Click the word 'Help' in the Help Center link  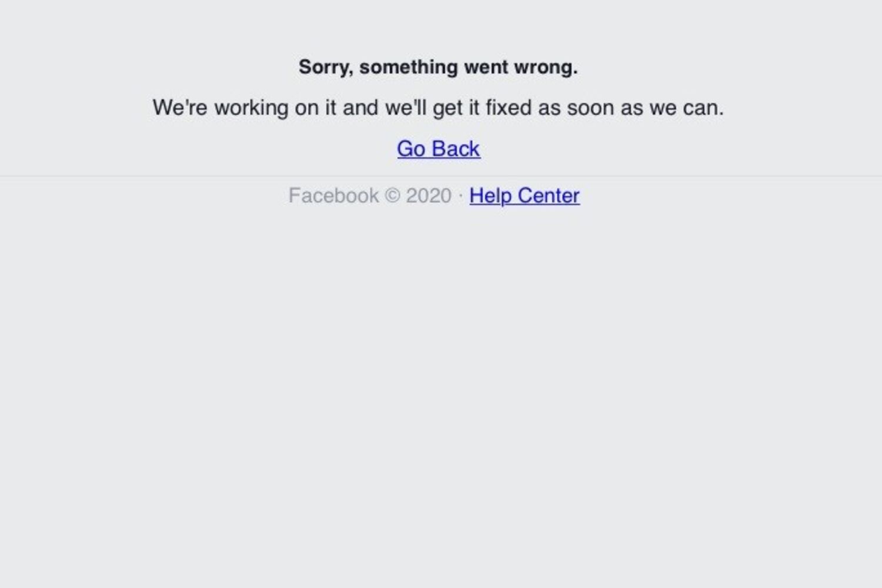click(490, 195)
